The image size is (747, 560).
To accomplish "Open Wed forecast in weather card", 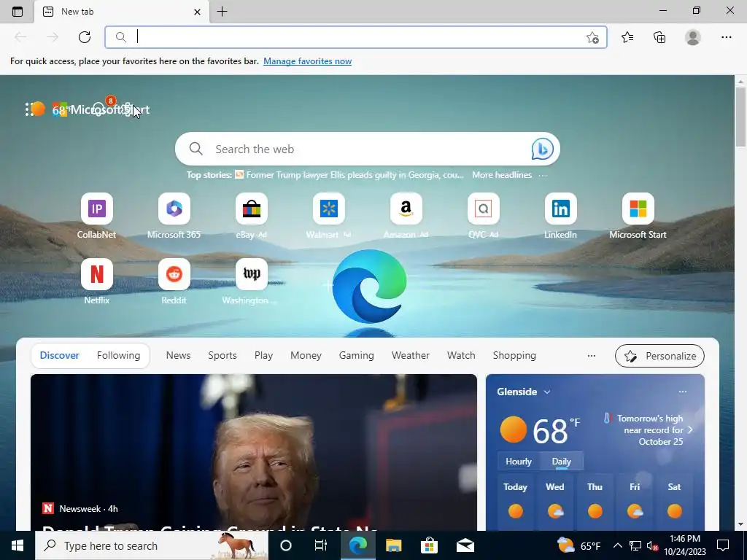I will (555, 502).
